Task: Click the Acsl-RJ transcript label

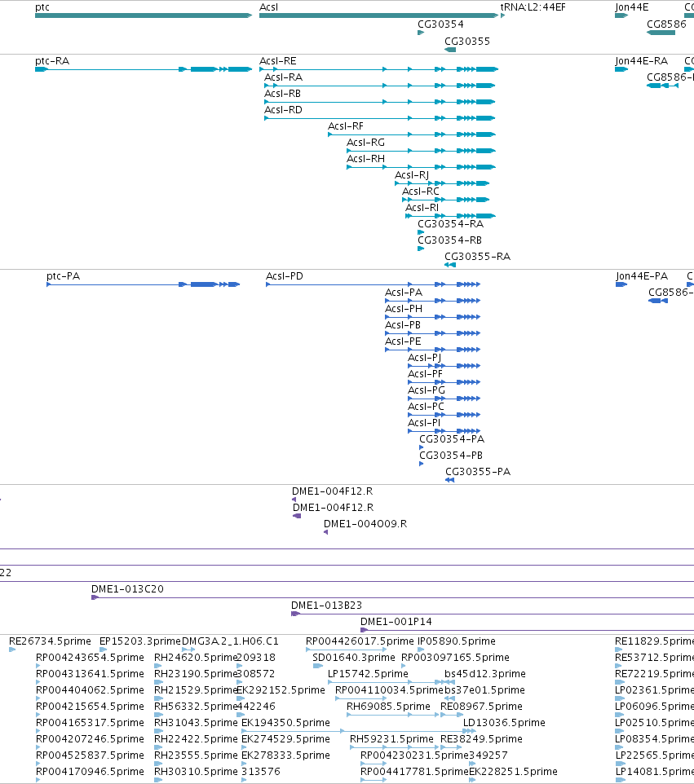Action: (x=412, y=175)
